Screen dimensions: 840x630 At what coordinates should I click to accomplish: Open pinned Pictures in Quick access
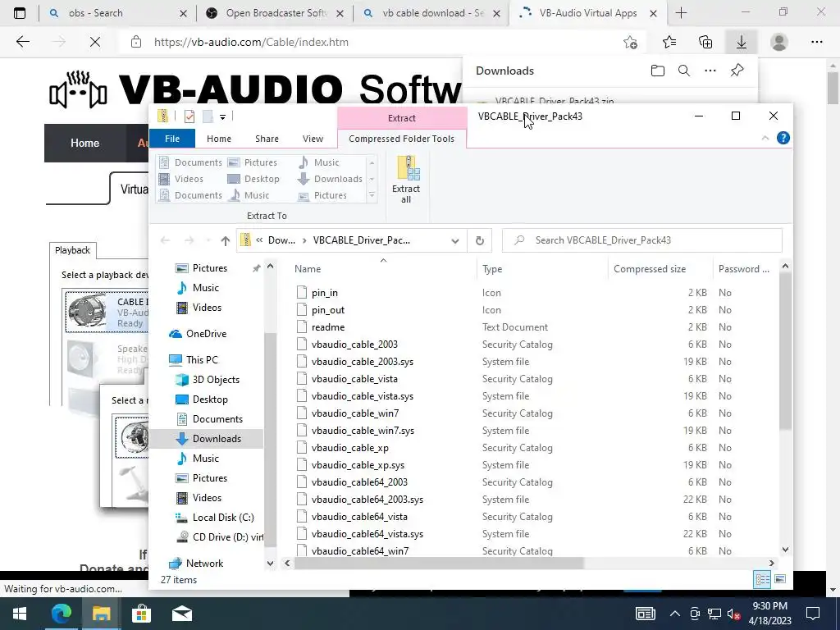pos(209,268)
